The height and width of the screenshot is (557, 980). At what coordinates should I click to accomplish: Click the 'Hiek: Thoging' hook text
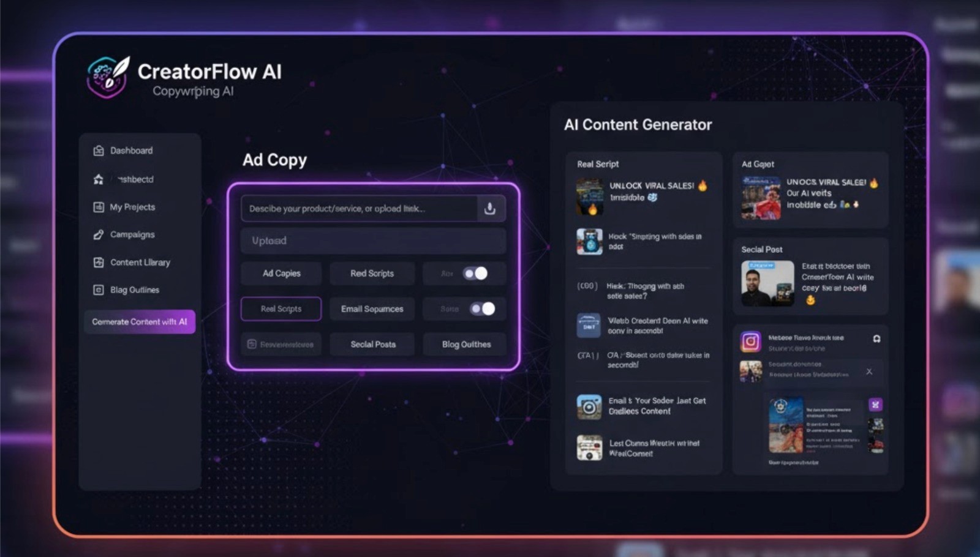tap(645, 291)
